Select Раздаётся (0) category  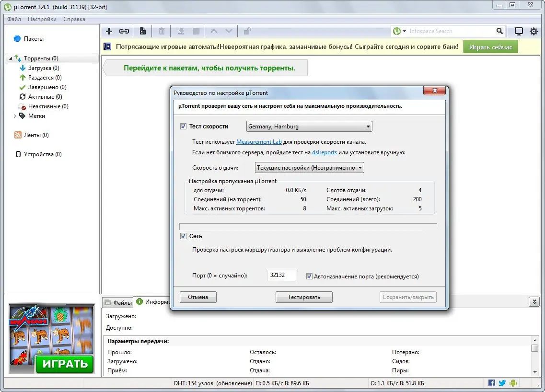(x=45, y=78)
